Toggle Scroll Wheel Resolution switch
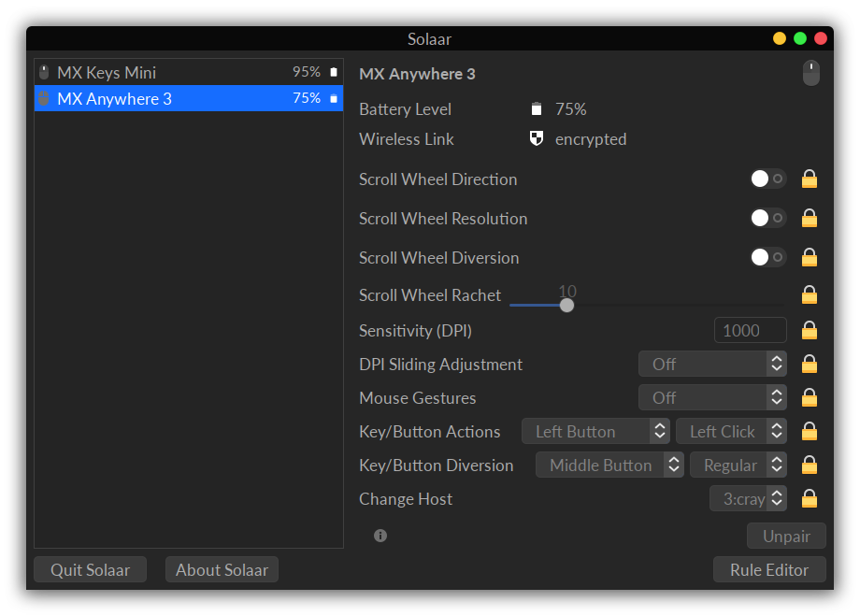Screen dimensions: 860x616 (x=768, y=218)
